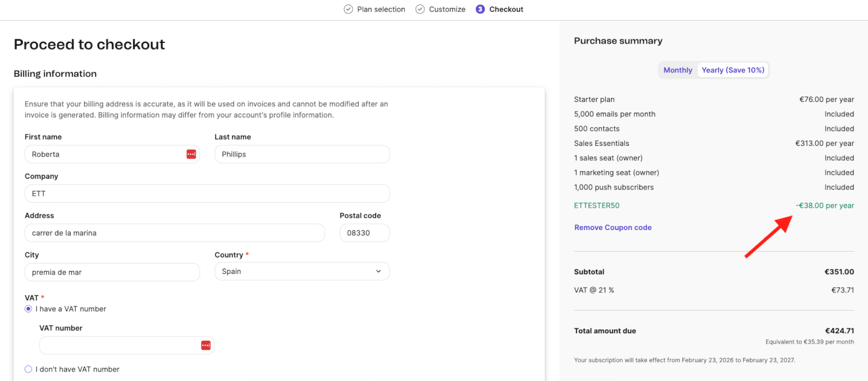
Task: Edit the Company field containing ETT
Action: (206, 193)
